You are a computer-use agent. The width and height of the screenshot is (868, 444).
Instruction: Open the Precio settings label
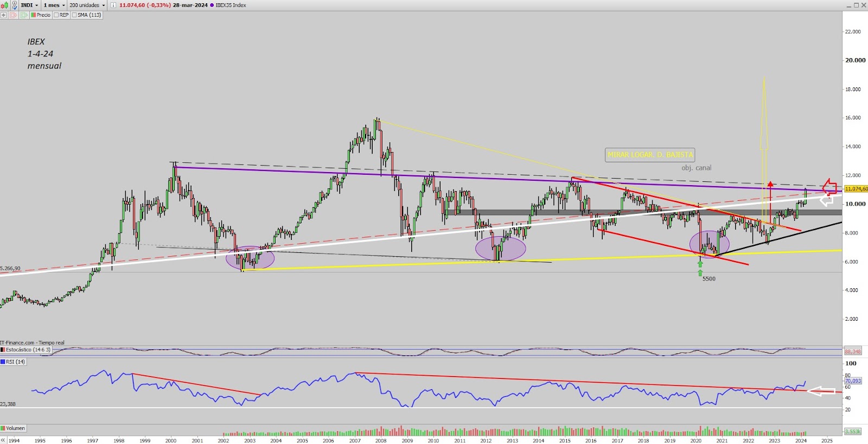[43, 15]
